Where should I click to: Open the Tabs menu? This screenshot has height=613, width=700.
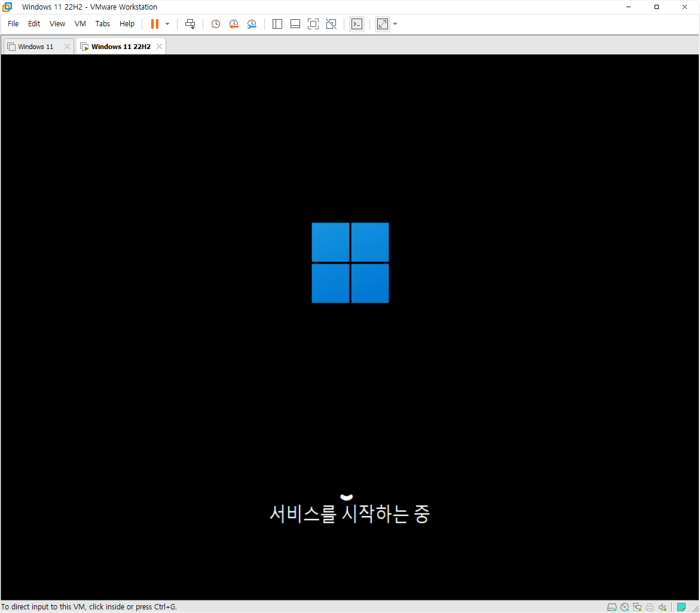coord(102,24)
